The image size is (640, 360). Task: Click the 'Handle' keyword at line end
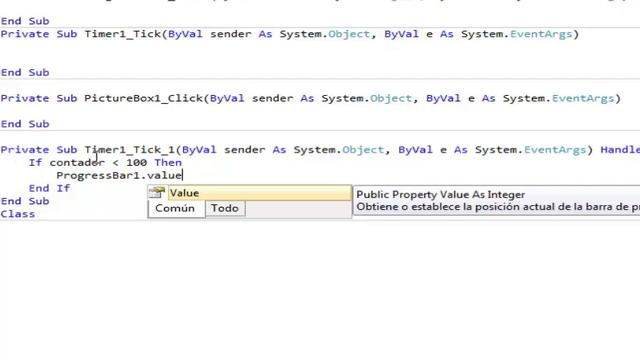point(620,150)
